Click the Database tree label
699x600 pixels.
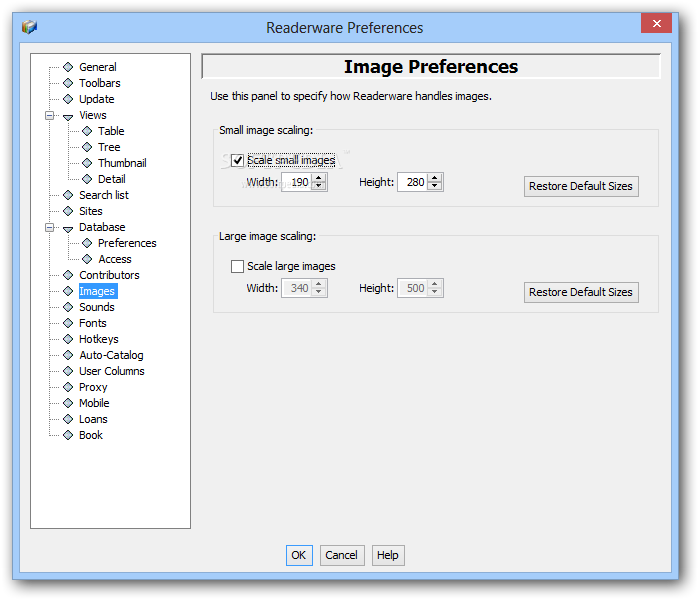pos(102,227)
